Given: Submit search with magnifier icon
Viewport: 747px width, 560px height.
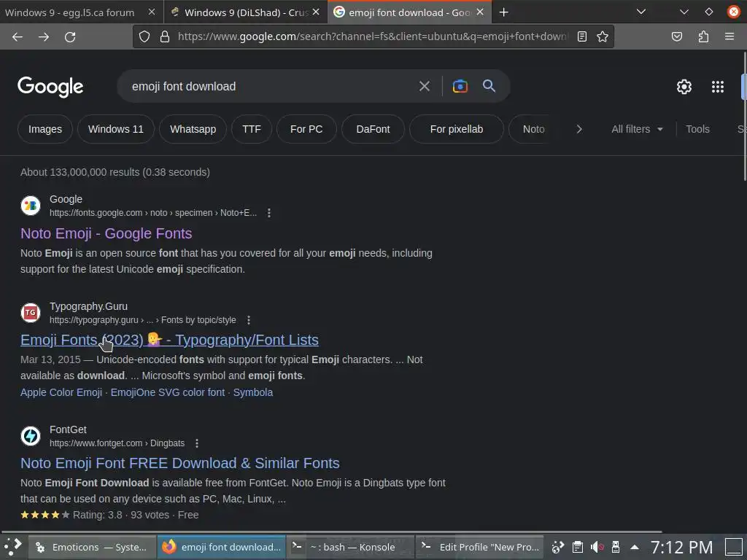Looking at the screenshot, I should coord(489,86).
